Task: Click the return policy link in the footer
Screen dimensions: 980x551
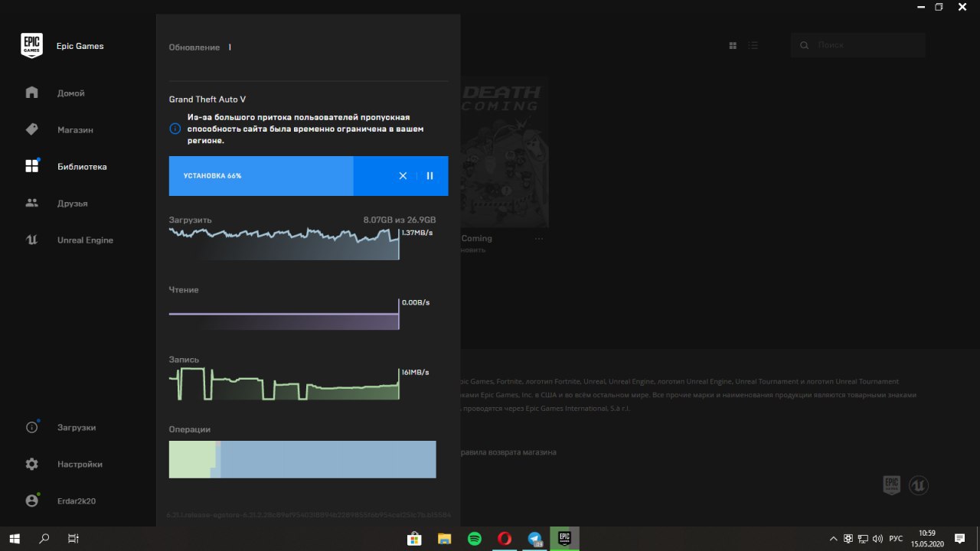Action: pos(508,452)
